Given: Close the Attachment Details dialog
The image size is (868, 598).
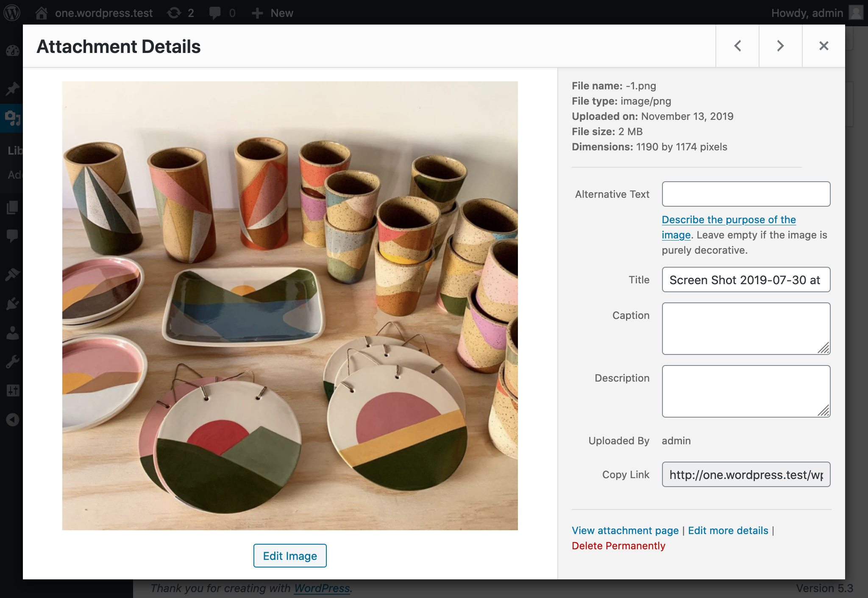Looking at the screenshot, I should (823, 46).
